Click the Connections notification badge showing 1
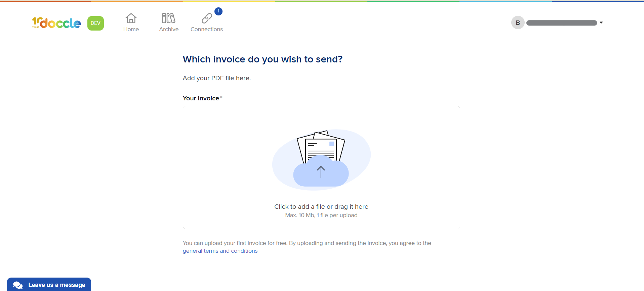 [x=218, y=11]
